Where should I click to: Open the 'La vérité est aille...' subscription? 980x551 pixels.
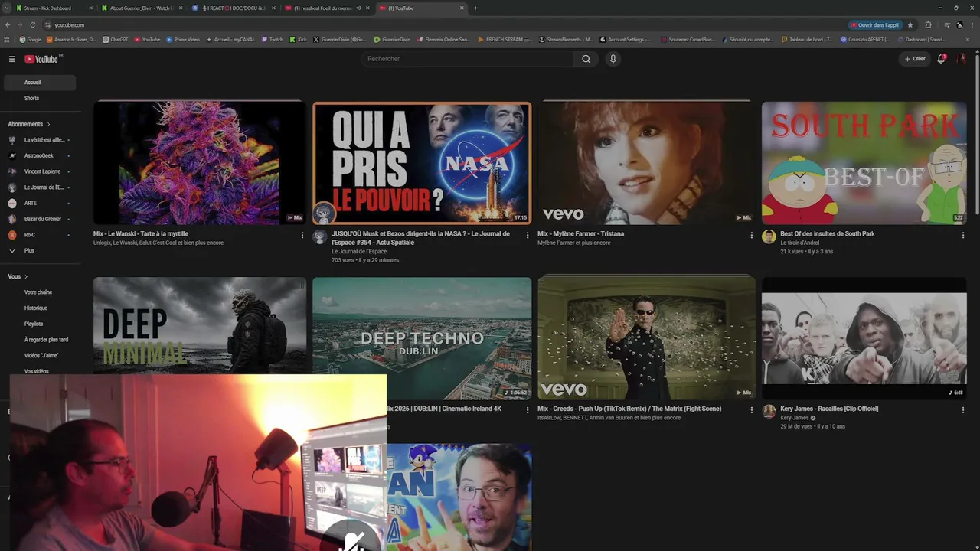coord(40,140)
